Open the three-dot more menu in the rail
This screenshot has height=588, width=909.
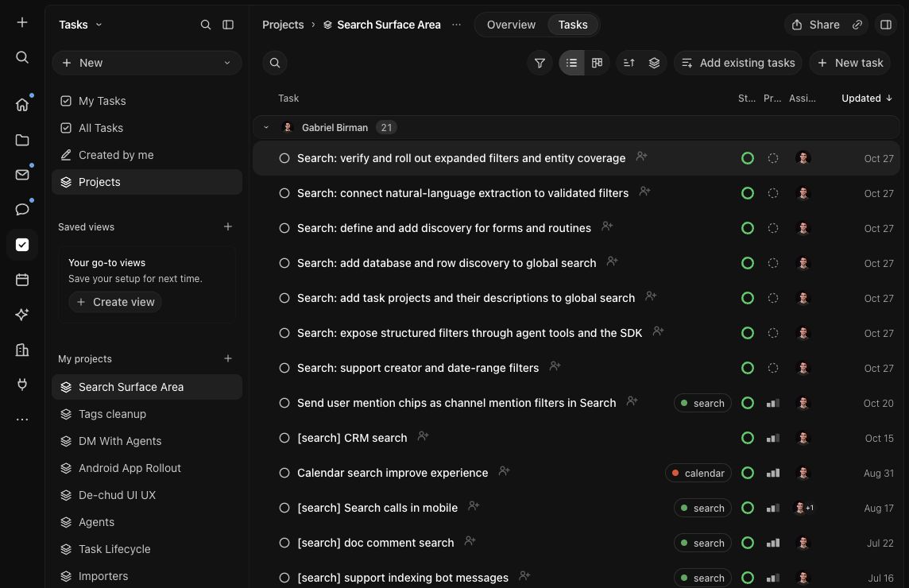22,420
